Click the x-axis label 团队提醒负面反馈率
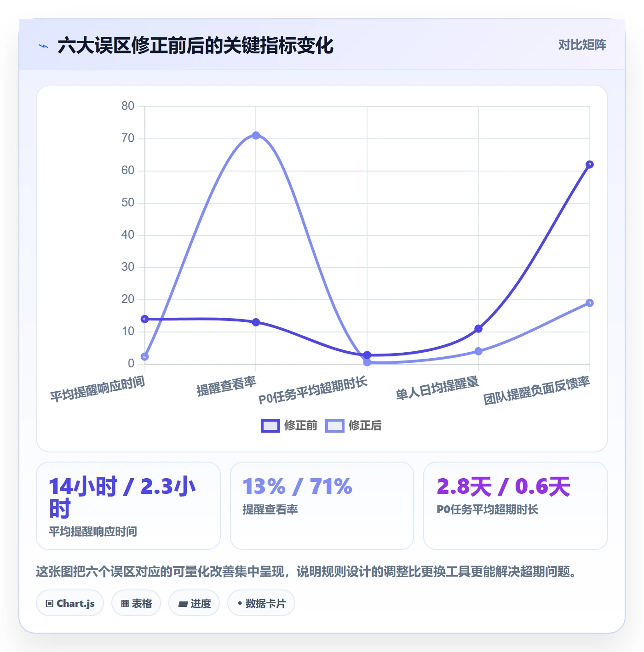This screenshot has width=644, height=652. (x=536, y=390)
